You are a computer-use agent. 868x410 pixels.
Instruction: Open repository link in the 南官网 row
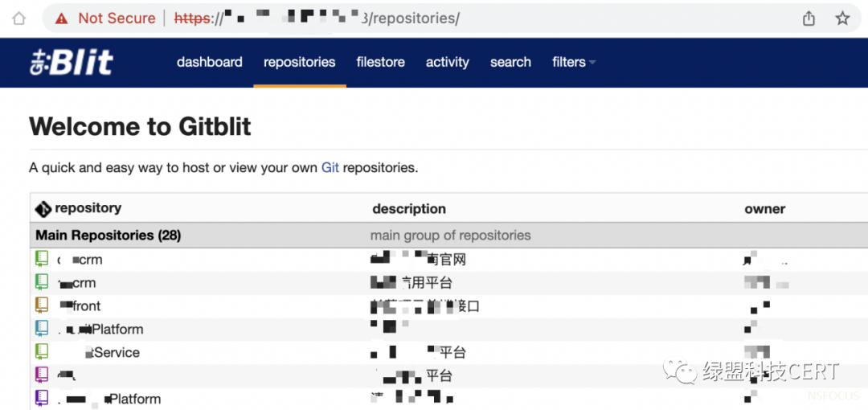point(80,260)
